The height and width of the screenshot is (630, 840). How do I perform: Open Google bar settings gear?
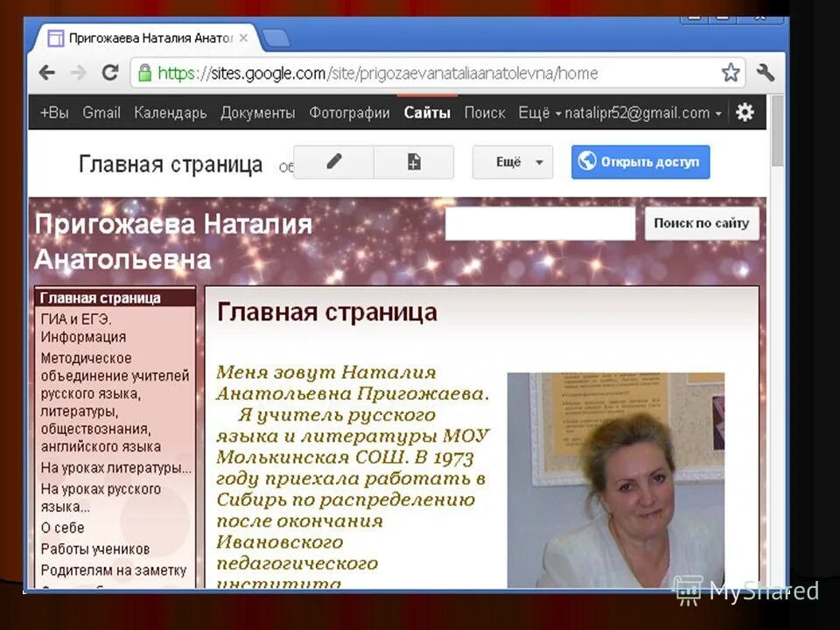(x=743, y=112)
